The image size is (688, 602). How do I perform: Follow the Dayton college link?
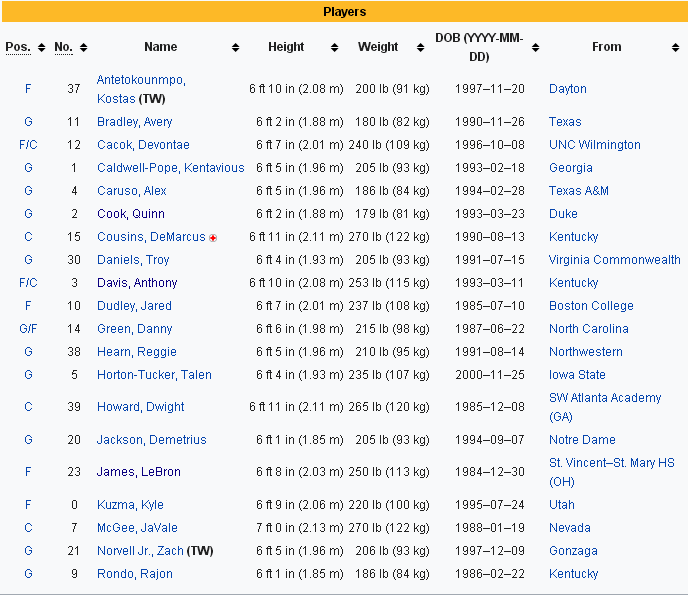[568, 89]
